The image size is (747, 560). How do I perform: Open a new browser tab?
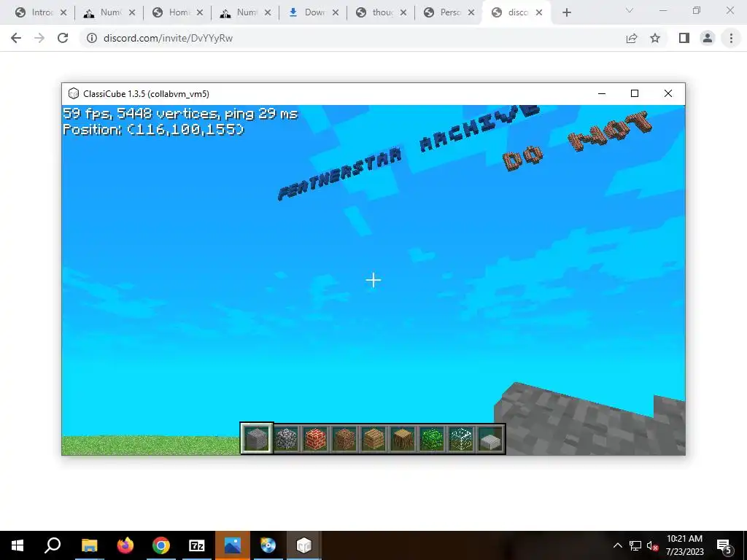point(566,13)
